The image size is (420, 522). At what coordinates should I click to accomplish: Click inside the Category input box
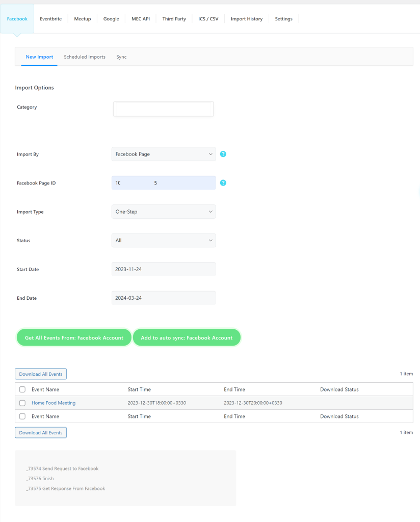click(163, 109)
